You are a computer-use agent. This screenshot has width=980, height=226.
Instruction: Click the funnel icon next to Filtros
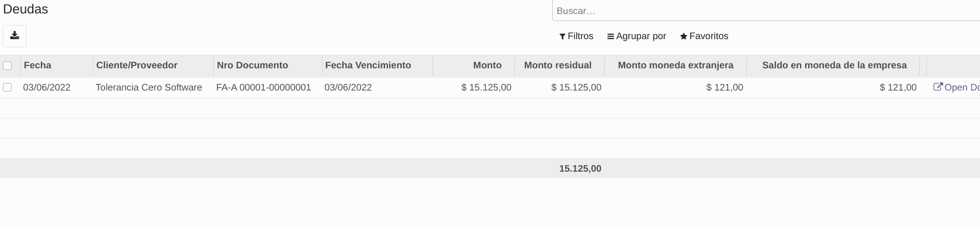click(x=562, y=36)
